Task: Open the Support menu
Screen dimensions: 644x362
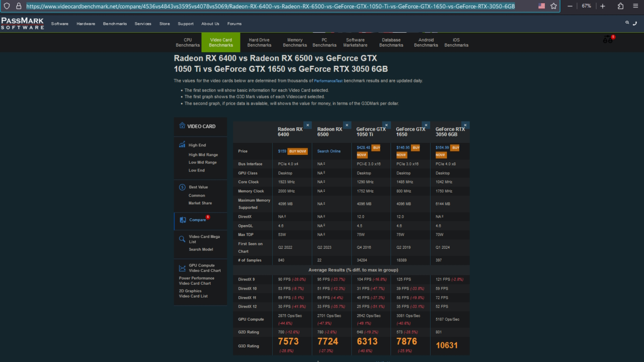Action: point(186,24)
